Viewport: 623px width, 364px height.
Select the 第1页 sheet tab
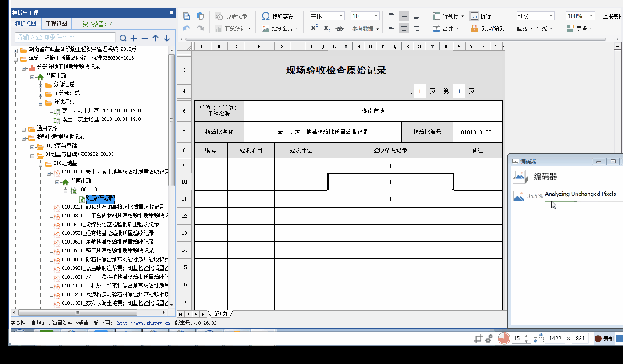(x=220, y=314)
